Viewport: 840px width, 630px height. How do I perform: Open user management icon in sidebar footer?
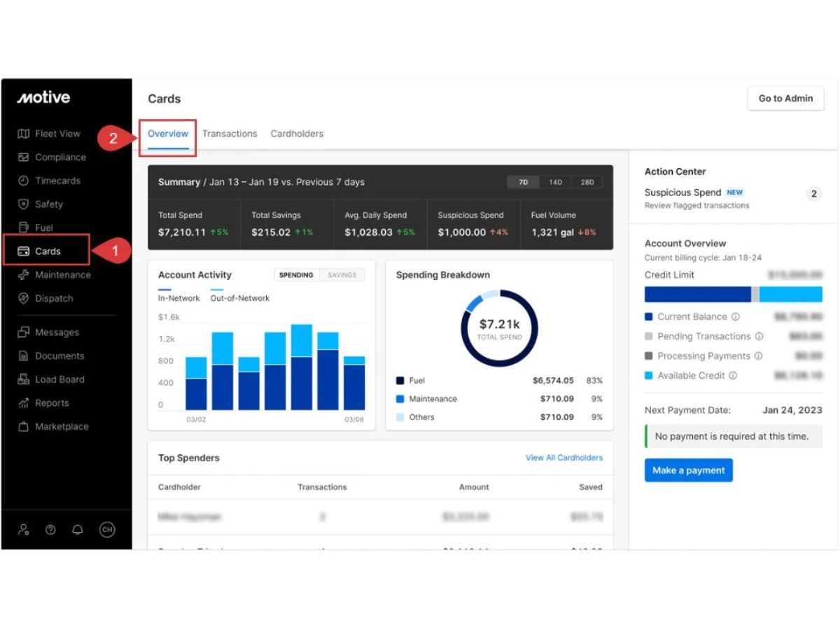(x=24, y=530)
